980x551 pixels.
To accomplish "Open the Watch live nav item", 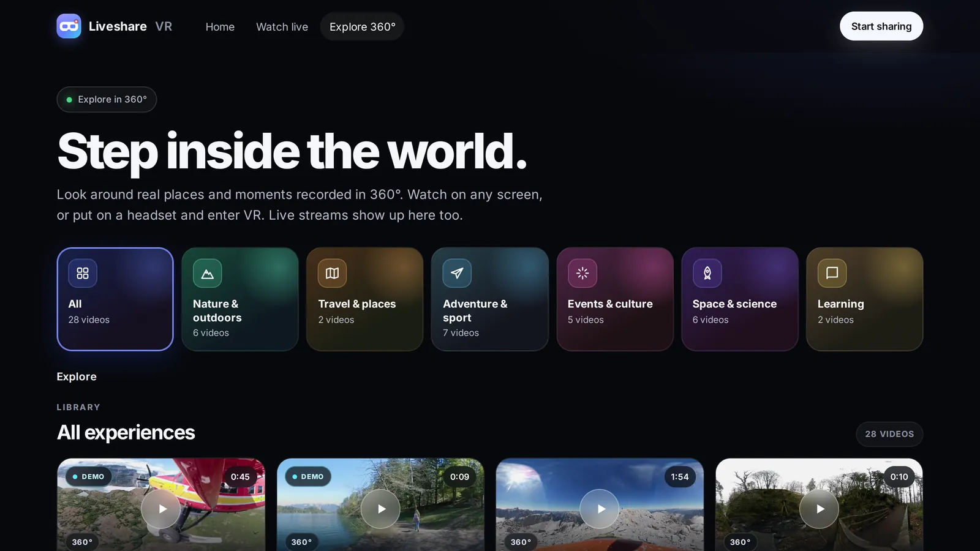I will pyautogui.click(x=282, y=27).
